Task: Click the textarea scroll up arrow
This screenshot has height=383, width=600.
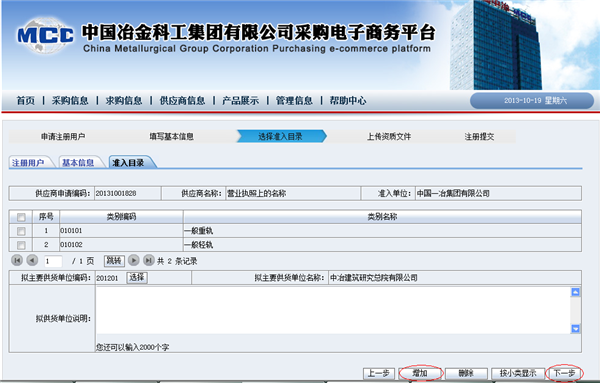Action: pyautogui.click(x=575, y=292)
